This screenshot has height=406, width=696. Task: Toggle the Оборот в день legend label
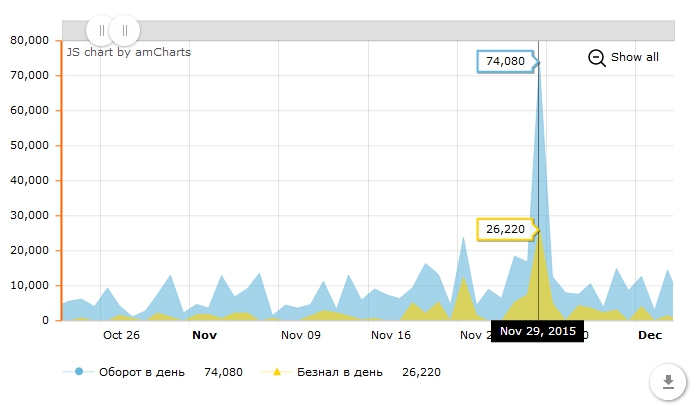tap(141, 372)
